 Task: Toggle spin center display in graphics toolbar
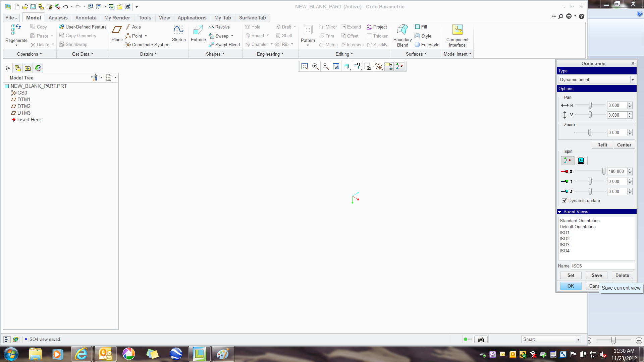399,66
